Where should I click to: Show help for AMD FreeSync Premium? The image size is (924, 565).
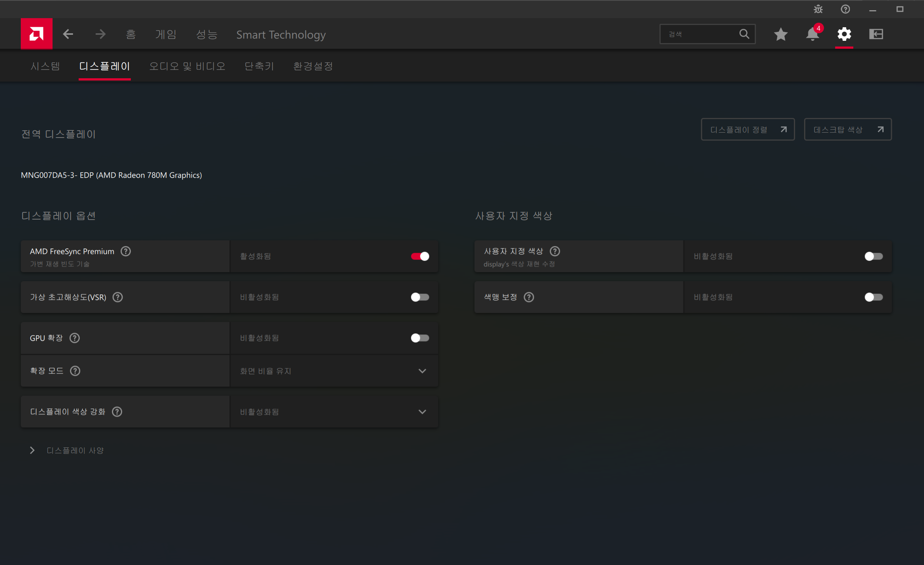point(126,251)
